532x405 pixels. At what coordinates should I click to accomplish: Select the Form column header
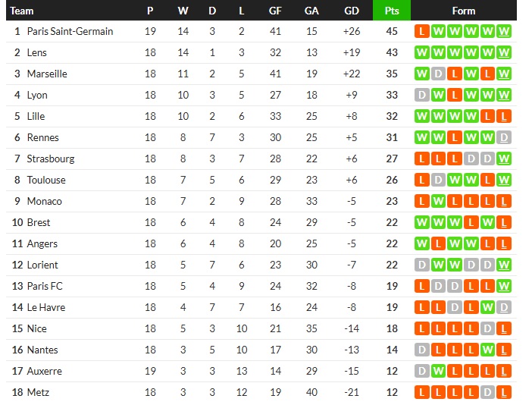(x=463, y=11)
